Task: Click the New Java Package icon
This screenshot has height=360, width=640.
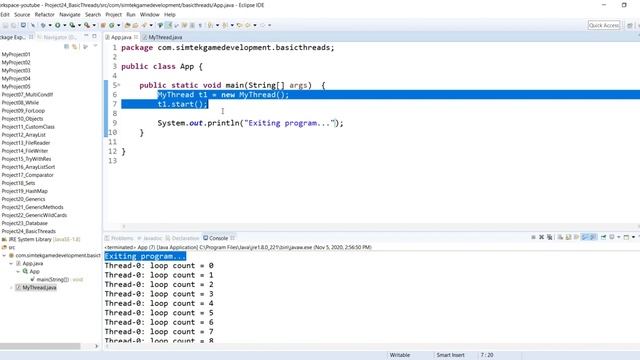Action: 103,25
